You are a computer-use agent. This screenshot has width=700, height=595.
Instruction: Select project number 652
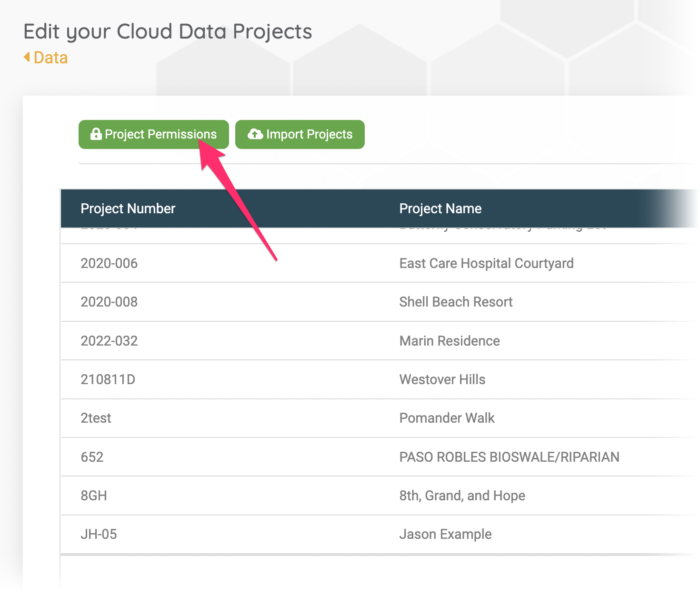click(92, 457)
